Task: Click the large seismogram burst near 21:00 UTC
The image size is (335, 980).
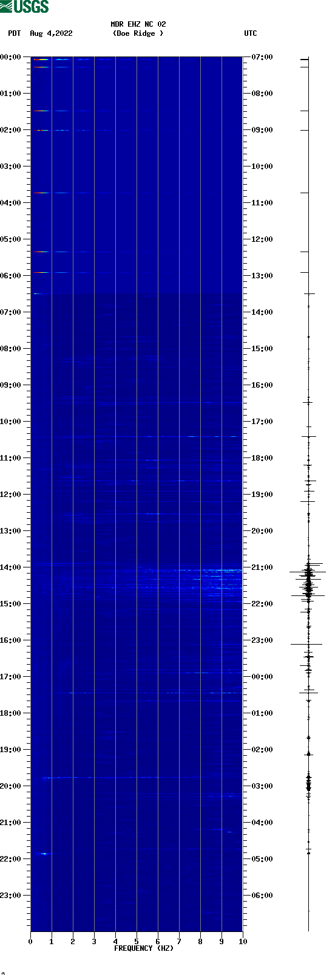Action: click(308, 580)
